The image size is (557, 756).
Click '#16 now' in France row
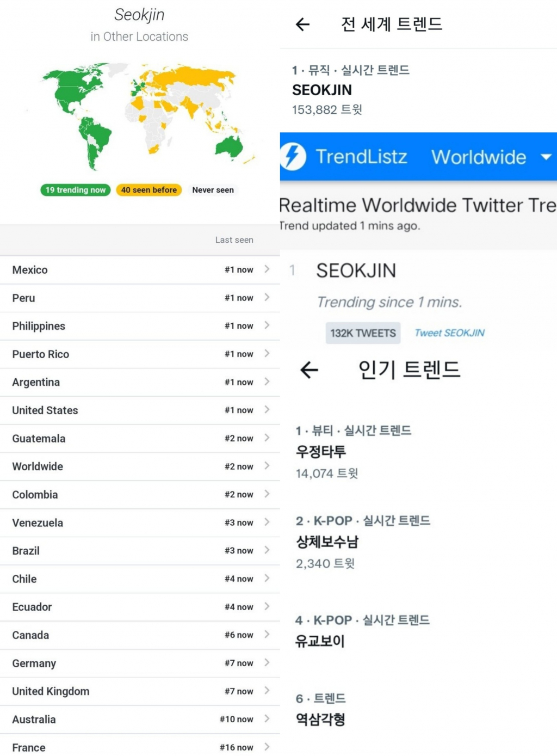(236, 748)
